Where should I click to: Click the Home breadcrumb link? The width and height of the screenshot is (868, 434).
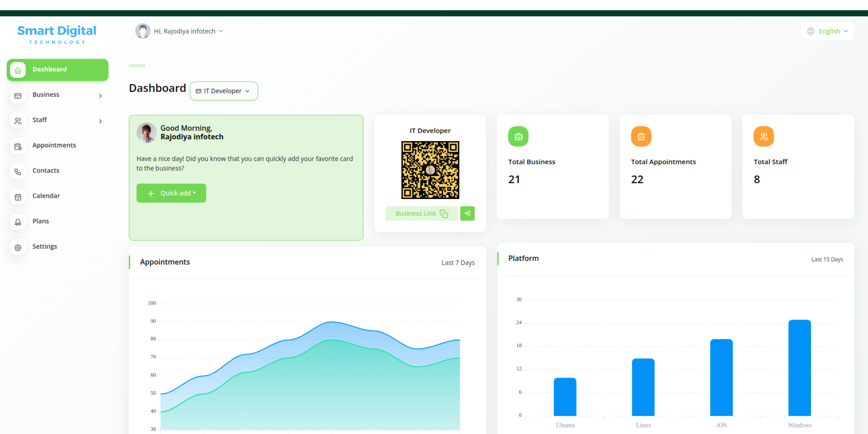137,65
